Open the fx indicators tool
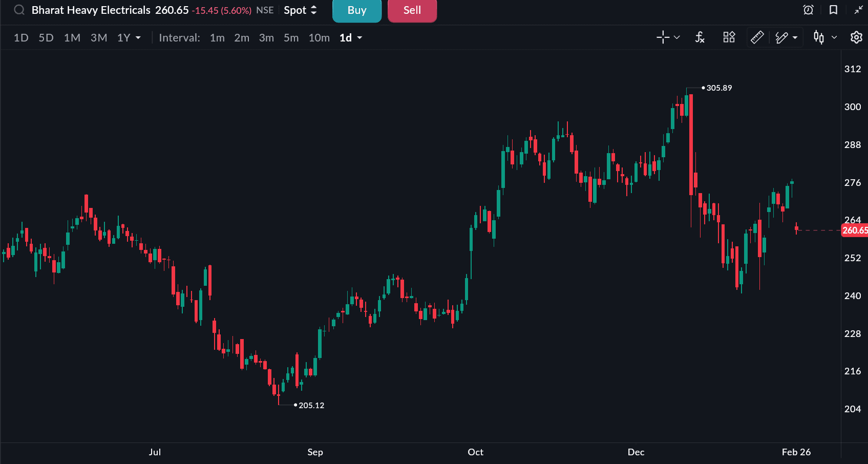 [700, 37]
